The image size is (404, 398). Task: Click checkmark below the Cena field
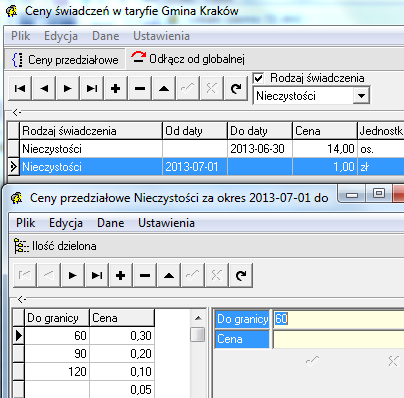[312, 361]
